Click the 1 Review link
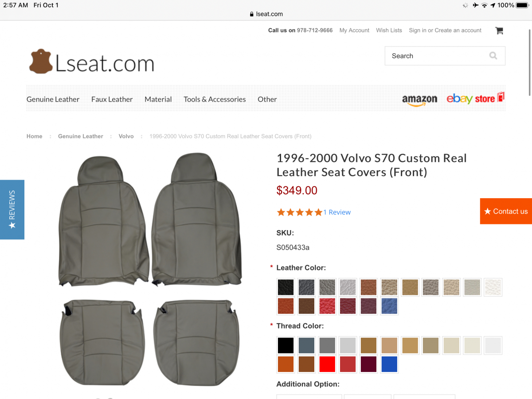 (337, 212)
